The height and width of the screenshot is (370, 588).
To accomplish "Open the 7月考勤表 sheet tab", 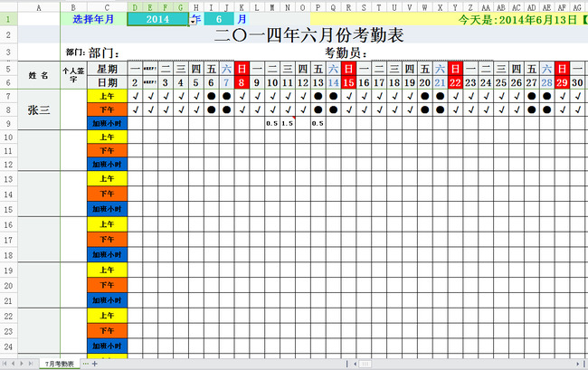I will 60,364.
